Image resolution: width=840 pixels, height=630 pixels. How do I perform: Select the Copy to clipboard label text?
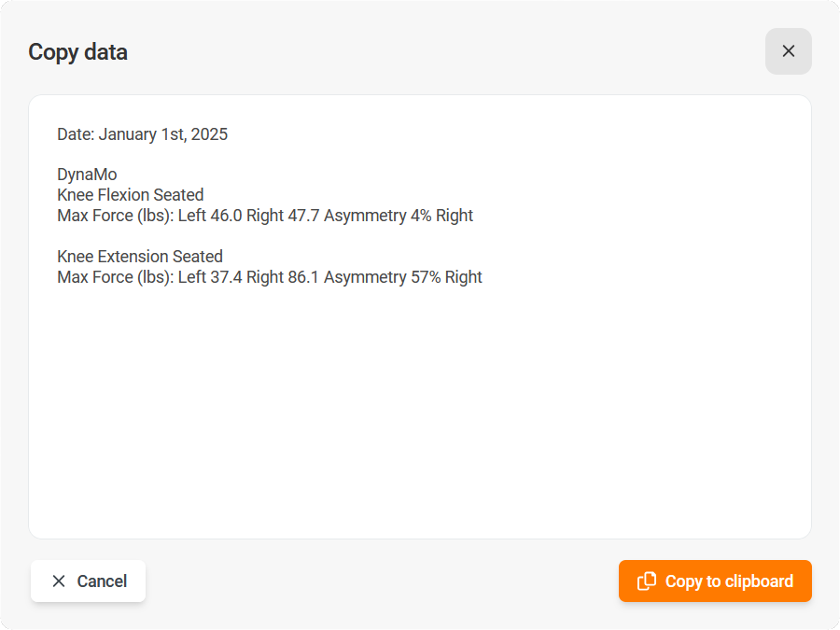730,581
